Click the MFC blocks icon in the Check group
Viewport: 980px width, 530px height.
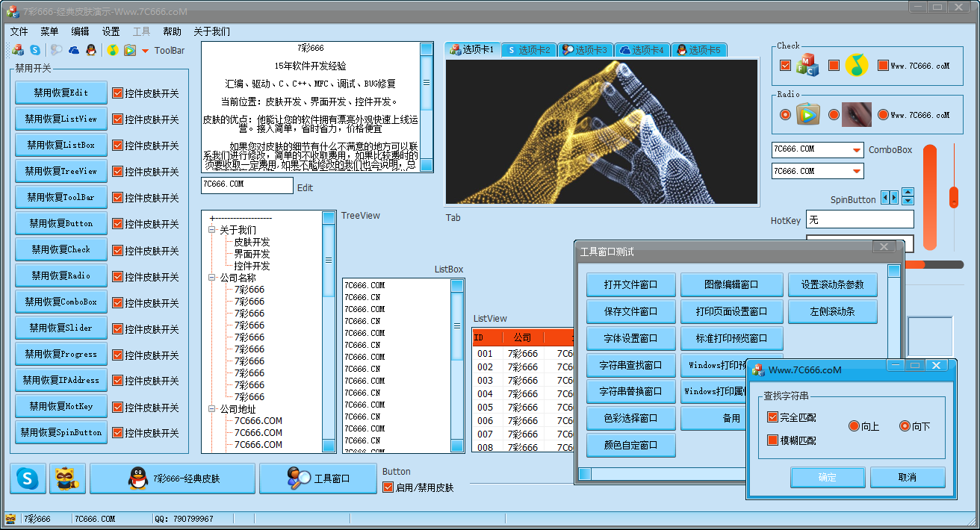(x=807, y=65)
